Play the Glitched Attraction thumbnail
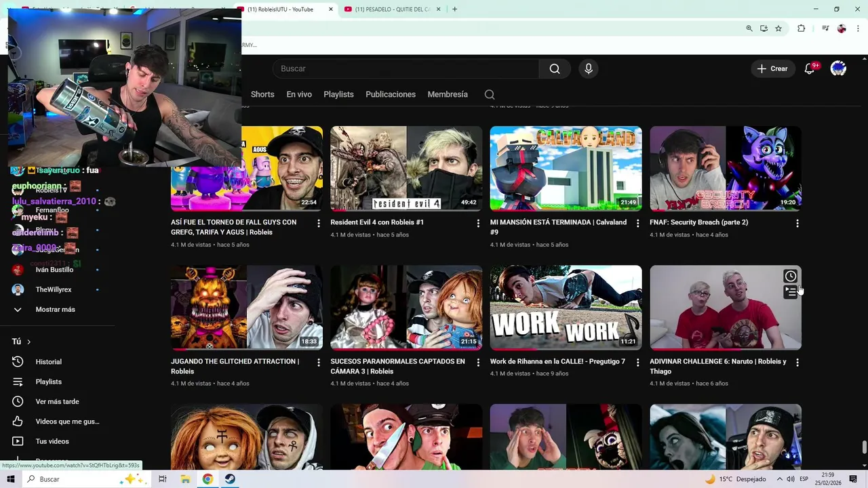 coord(247,308)
